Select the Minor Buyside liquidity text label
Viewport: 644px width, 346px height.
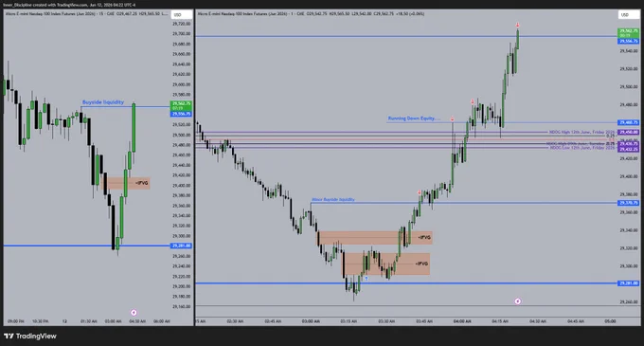(333, 199)
